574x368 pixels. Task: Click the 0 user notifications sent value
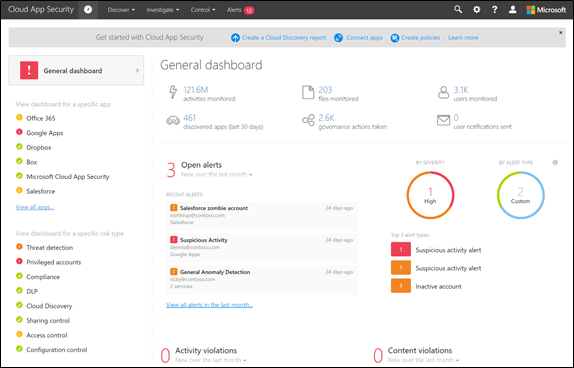pyautogui.click(x=456, y=118)
